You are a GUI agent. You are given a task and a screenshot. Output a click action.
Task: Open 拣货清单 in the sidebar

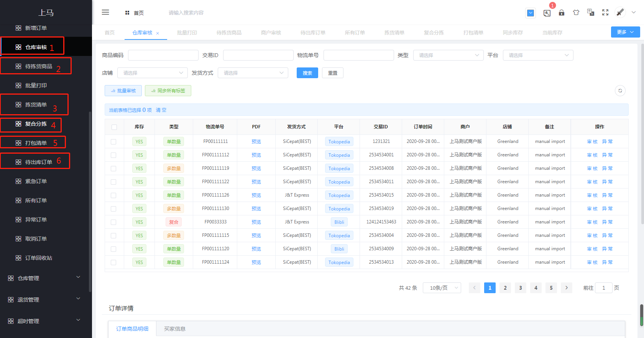(36, 105)
